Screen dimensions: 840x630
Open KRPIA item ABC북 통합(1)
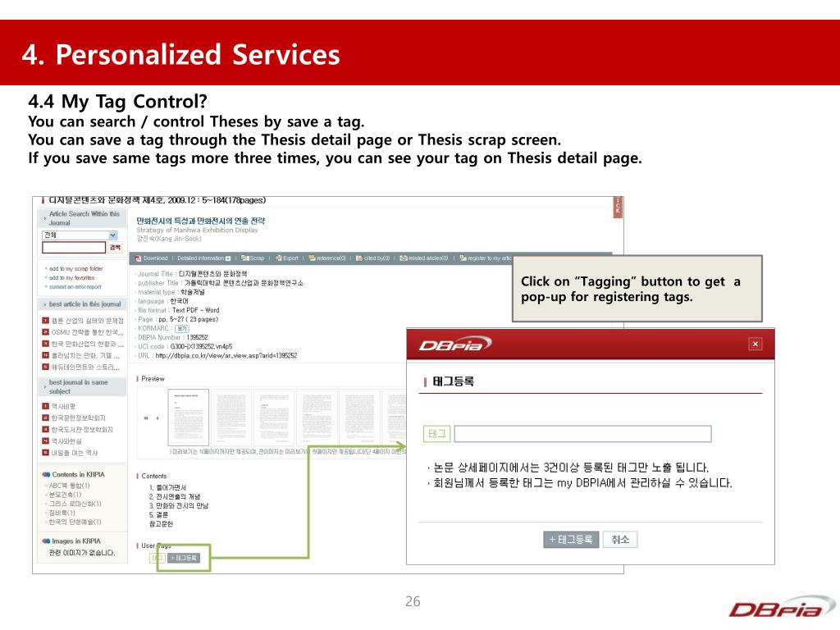tap(69, 486)
